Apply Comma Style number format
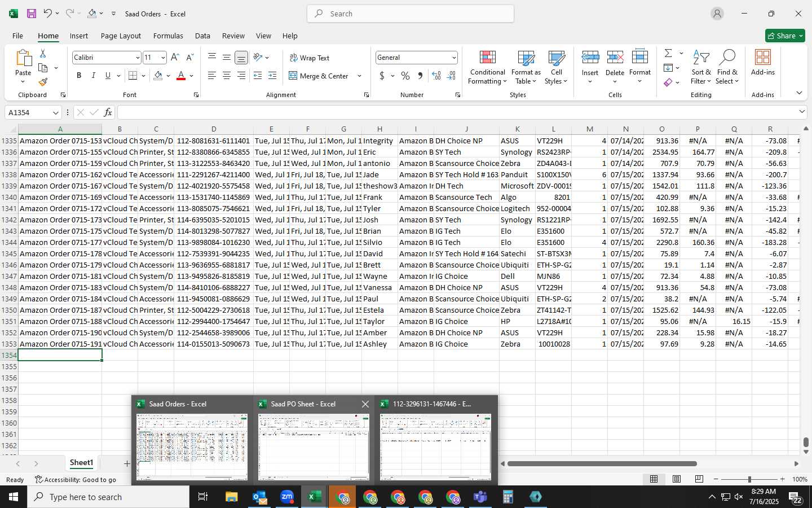812x508 pixels. (x=420, y=76)
